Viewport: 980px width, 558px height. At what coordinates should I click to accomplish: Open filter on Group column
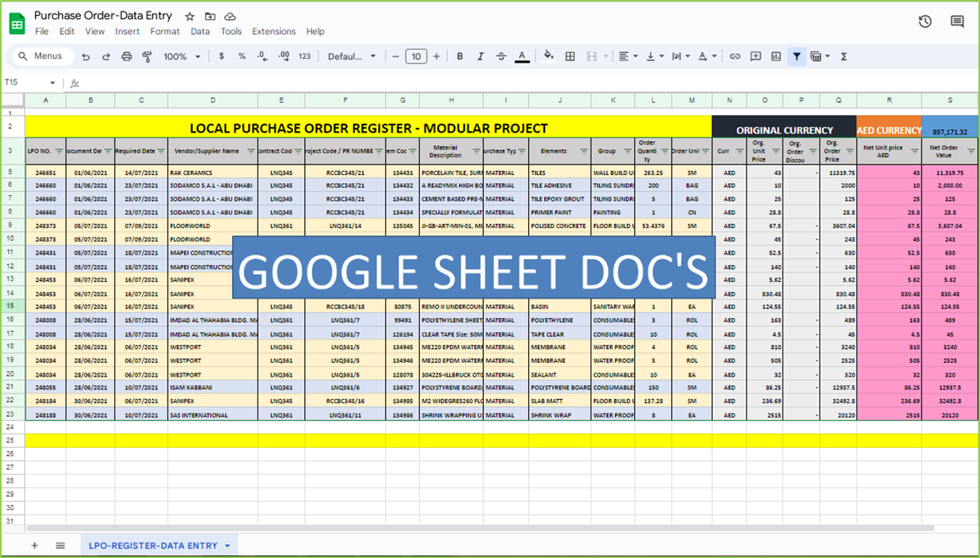628,151
